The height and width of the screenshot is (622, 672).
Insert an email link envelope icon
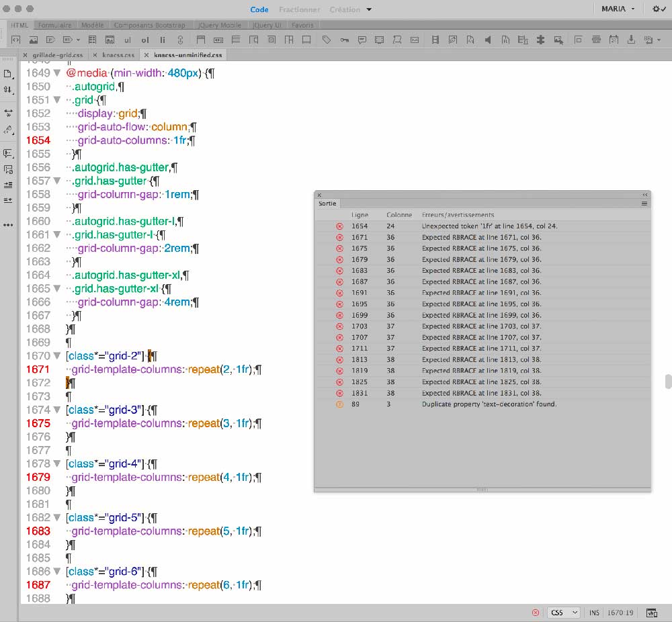[x=415, y=40]
